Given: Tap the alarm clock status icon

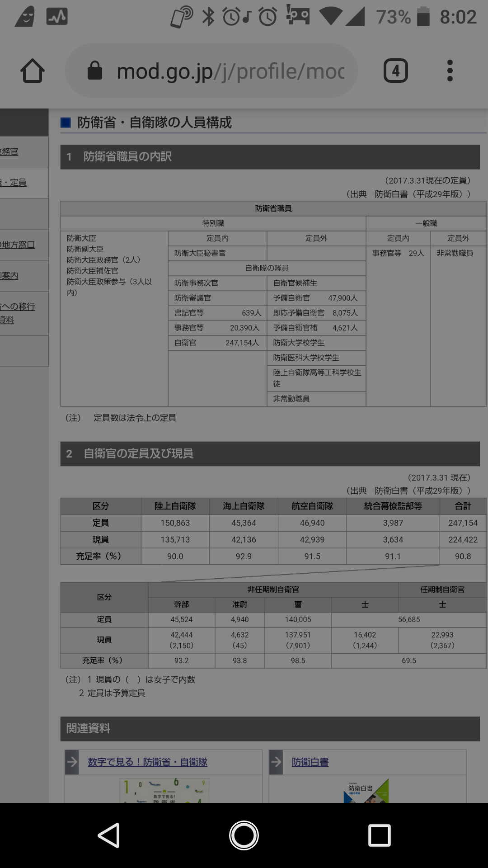Looking at the screenshot, I should point(267,17).
